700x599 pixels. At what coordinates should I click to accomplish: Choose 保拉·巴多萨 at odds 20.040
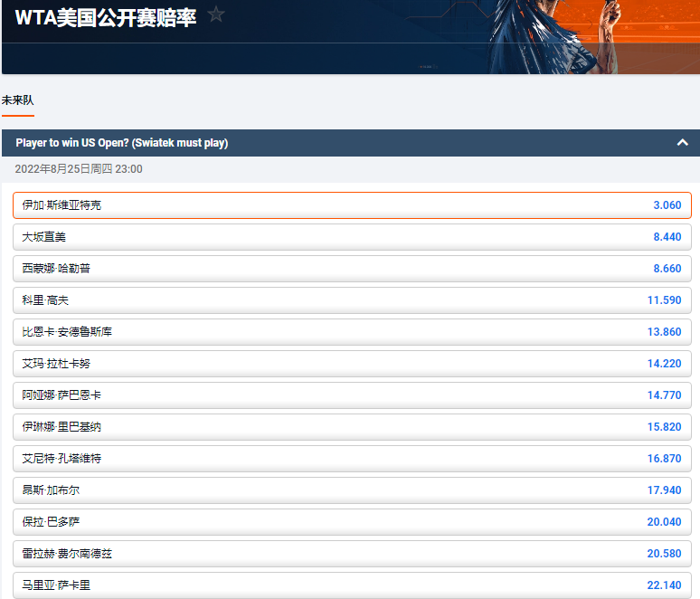tap(352, 522)
